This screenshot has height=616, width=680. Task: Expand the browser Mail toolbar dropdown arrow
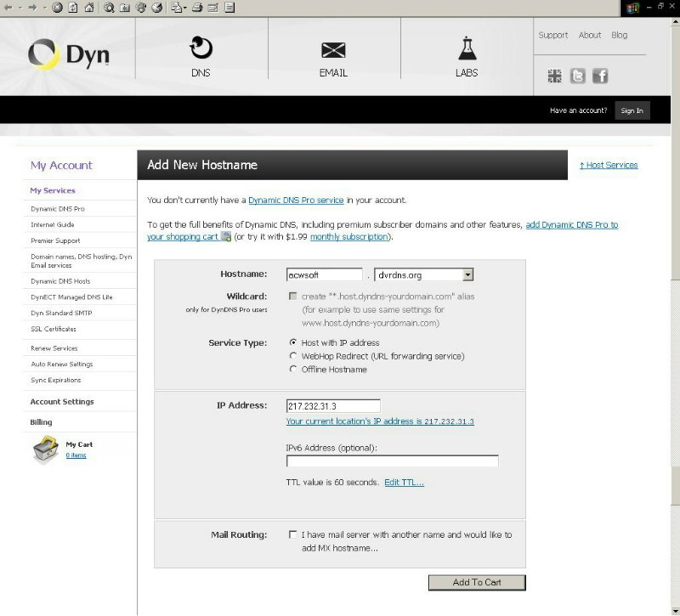[184, 8]
